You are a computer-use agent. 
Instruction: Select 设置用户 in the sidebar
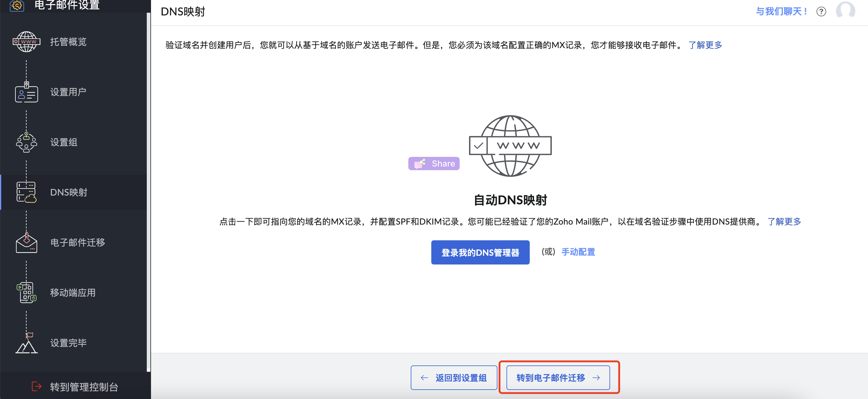coord(68,92)
